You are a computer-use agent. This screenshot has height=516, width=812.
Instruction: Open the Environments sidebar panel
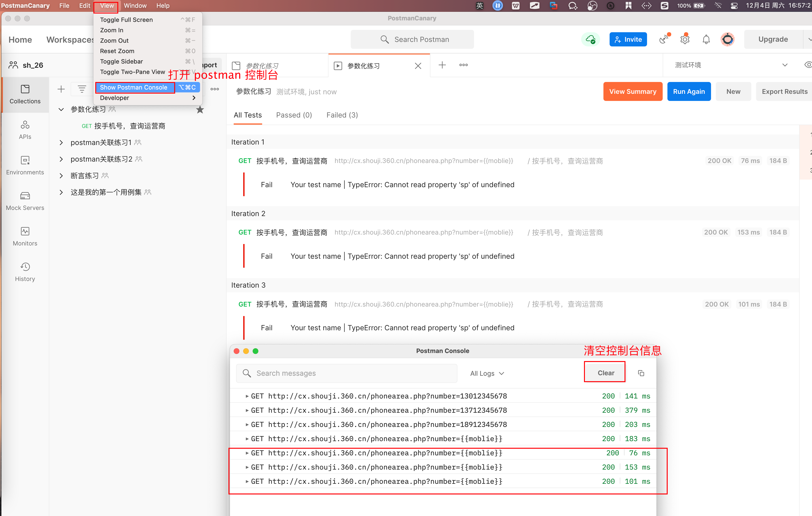(x=25, y=165)
